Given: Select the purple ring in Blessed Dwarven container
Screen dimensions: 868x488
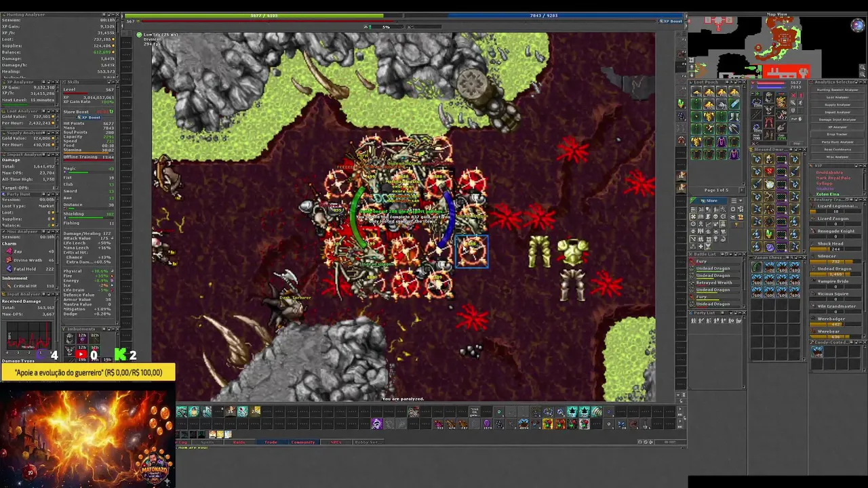Looking at the screenshot, I should pos(770,247).
